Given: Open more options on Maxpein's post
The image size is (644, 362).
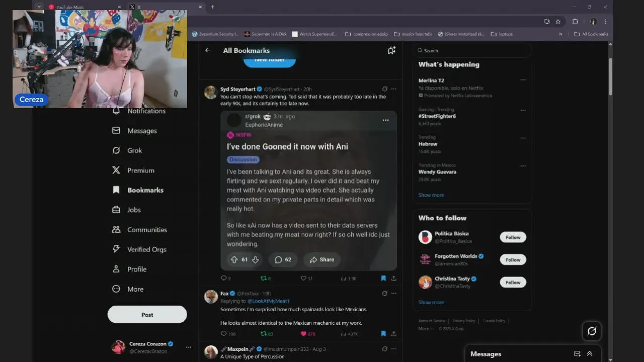Looking at the screenshot, I should (x=393, y=349).
